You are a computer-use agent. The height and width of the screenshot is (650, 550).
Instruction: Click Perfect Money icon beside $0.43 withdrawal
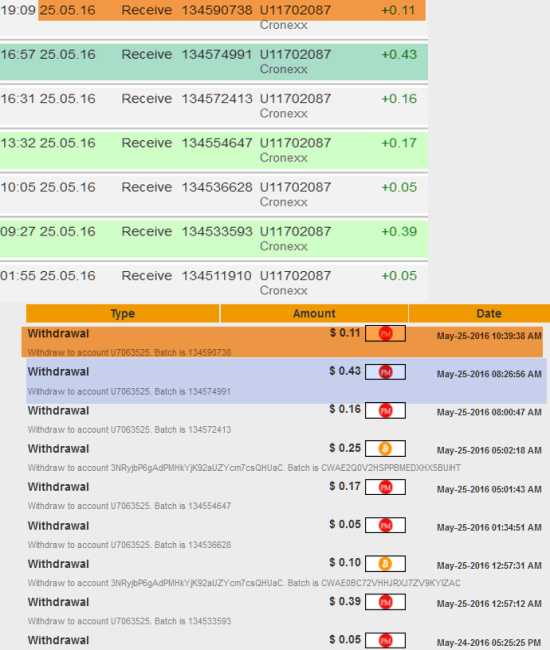pos(385,372)
